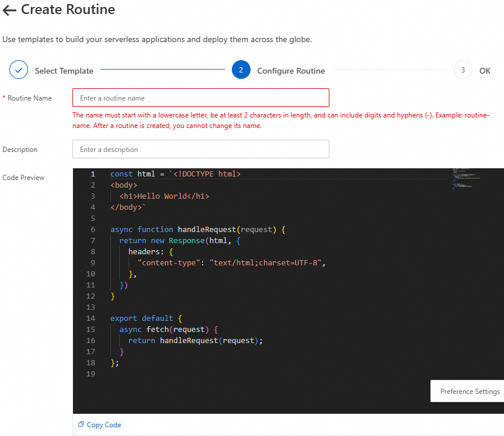
Task: Select the Configure Routine step label
Action: 291,71
